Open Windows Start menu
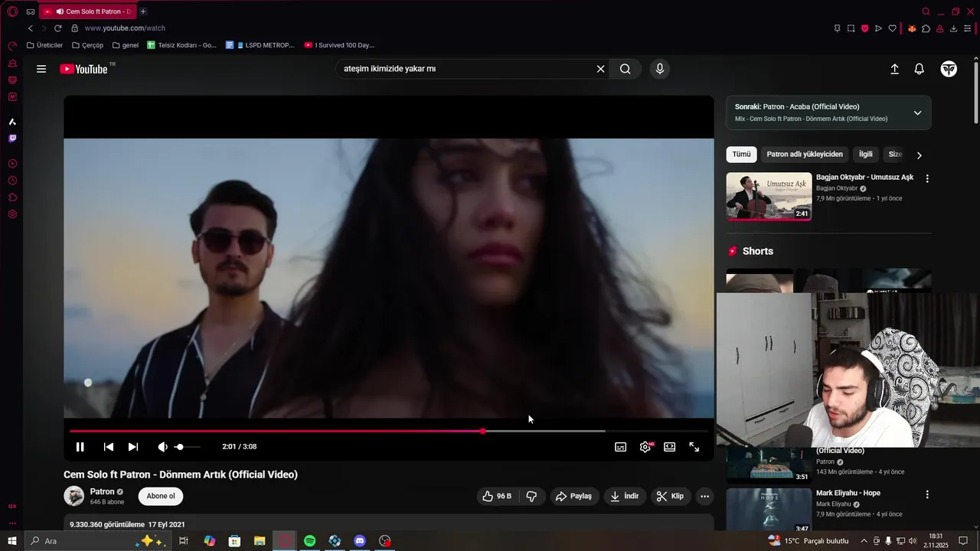The image size is (980, 551). 12,541
